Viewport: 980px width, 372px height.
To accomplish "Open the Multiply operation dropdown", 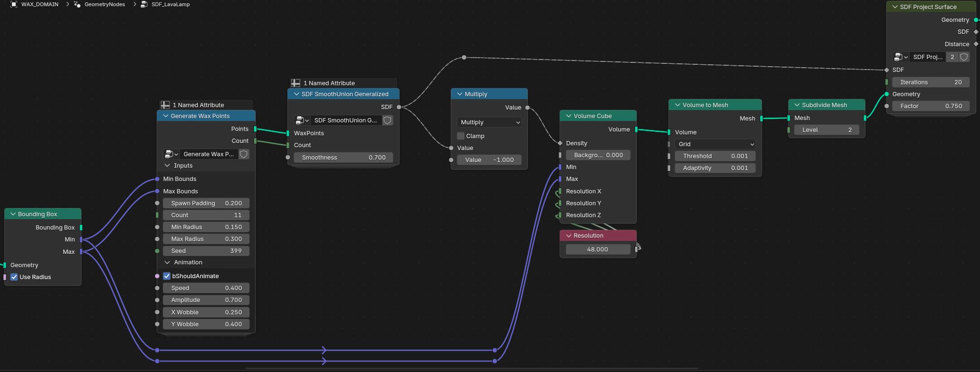I will click(x=489, y=122).
